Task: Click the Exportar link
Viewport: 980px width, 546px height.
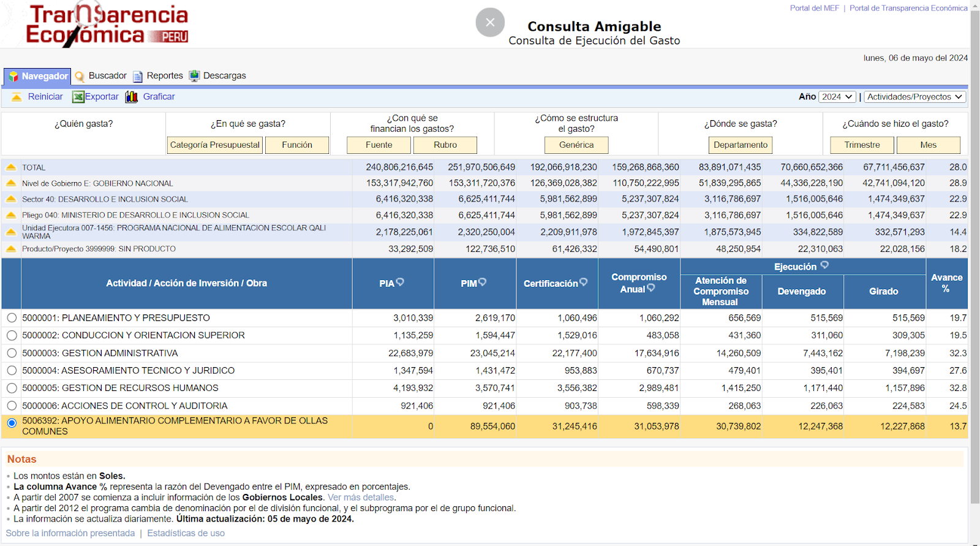Action: point(102,97)
